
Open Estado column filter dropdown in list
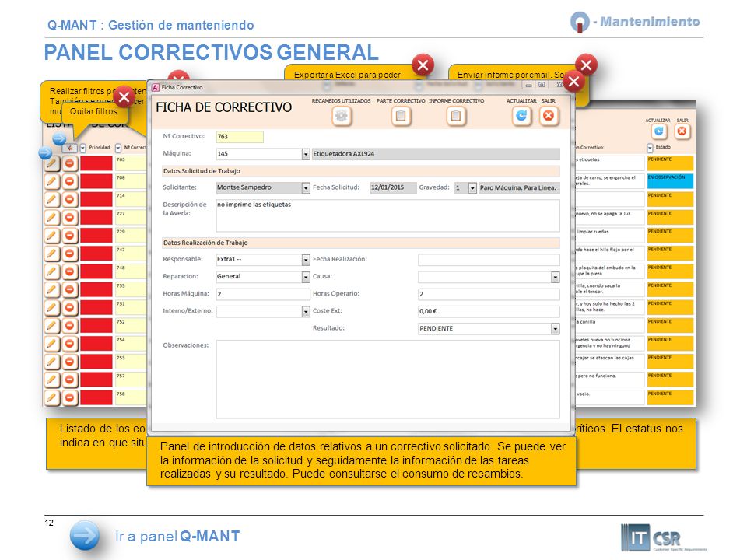[x=650, y=148]
